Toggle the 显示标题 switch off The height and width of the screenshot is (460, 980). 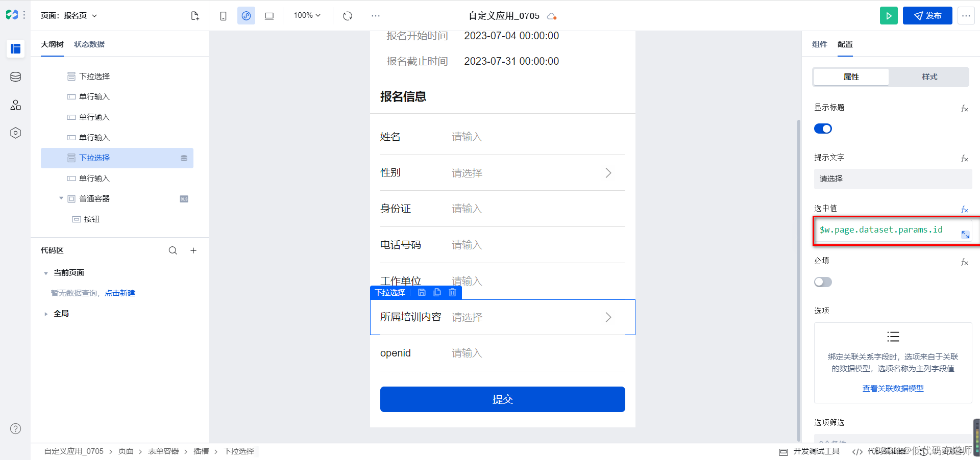point(823,129)
